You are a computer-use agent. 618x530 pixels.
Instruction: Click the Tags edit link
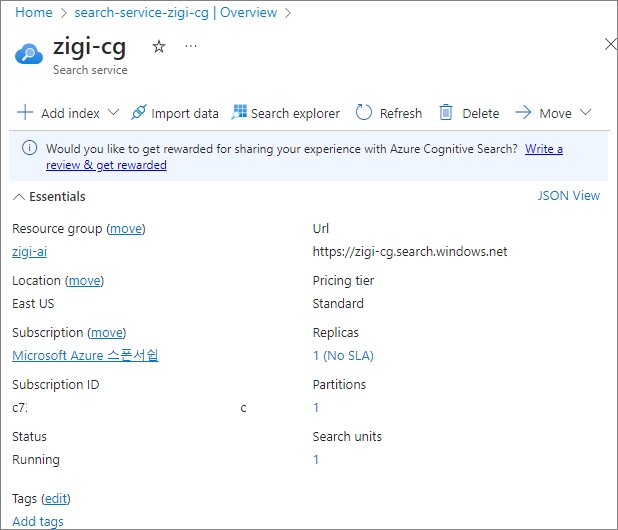tap(56, 499)
